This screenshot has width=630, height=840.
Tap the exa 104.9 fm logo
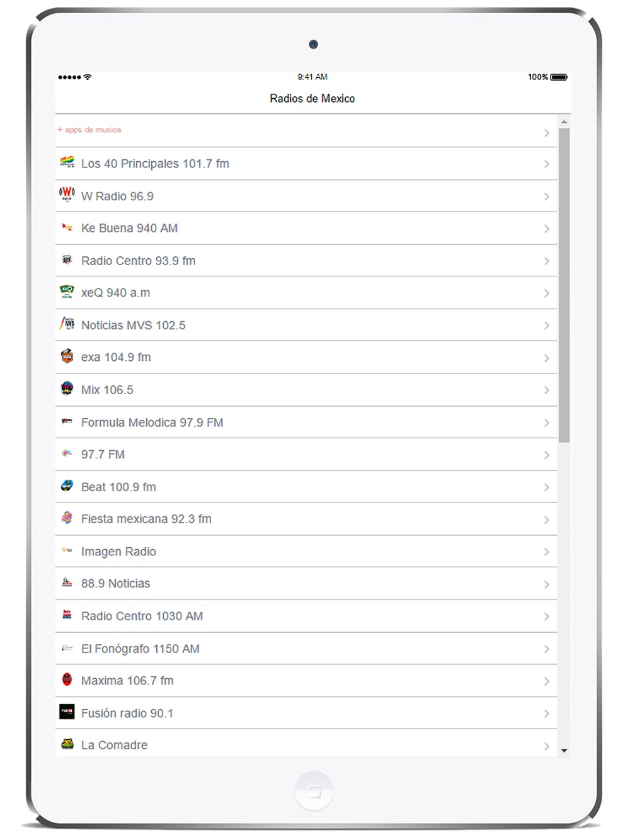click(x=67, y=356)
